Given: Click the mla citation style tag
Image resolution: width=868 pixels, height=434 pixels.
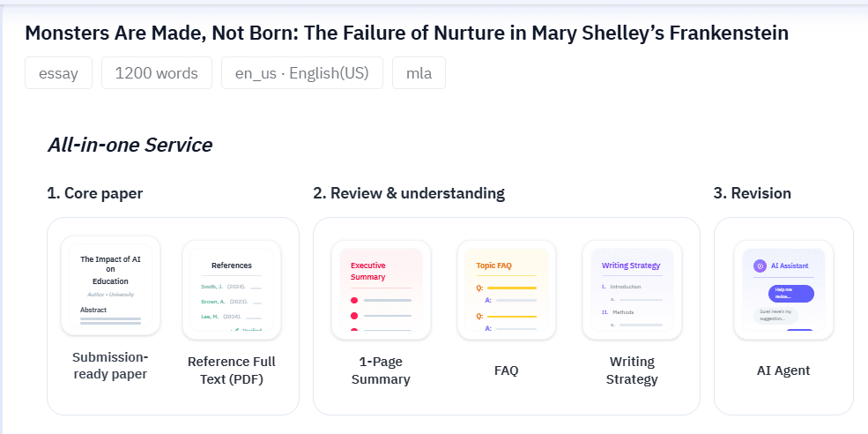Looking at the screenshot, I should pos(419,73).
